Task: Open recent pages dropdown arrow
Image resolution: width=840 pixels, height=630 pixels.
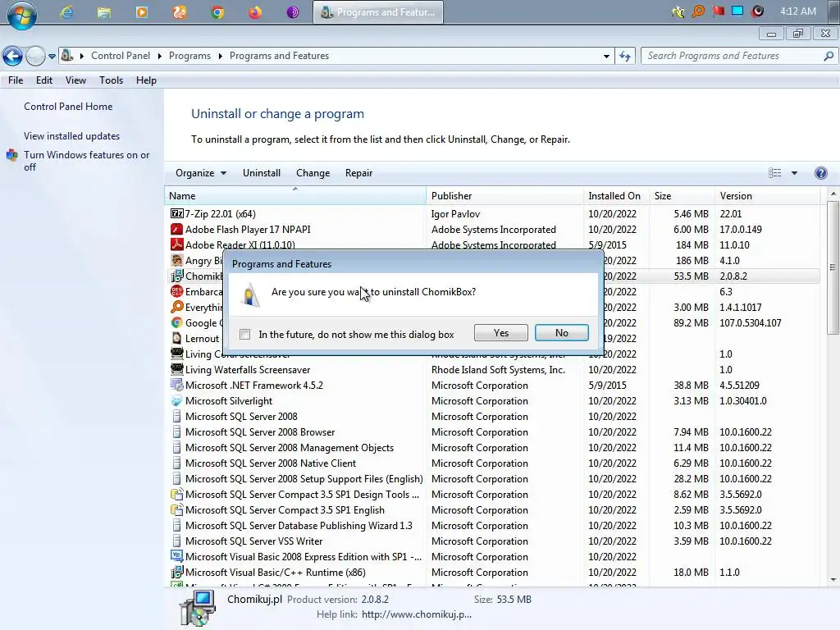Action: (52, 57)
